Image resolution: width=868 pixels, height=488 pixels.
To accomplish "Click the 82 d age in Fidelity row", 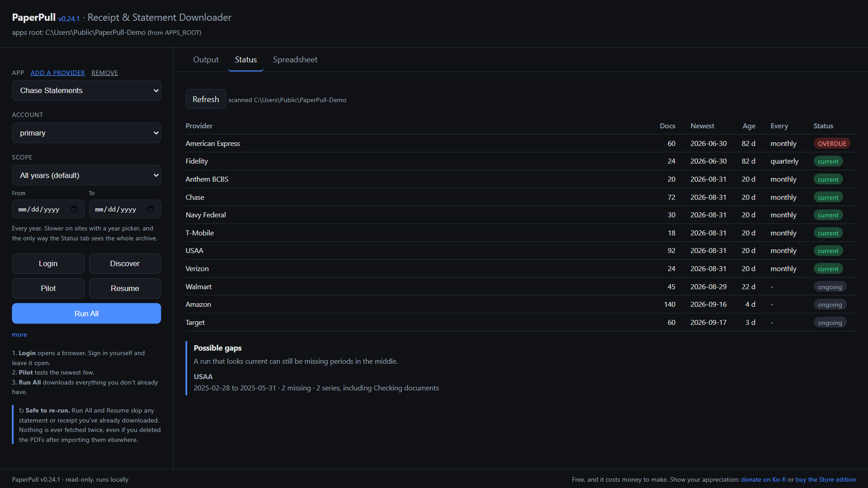I will (748, 161).
